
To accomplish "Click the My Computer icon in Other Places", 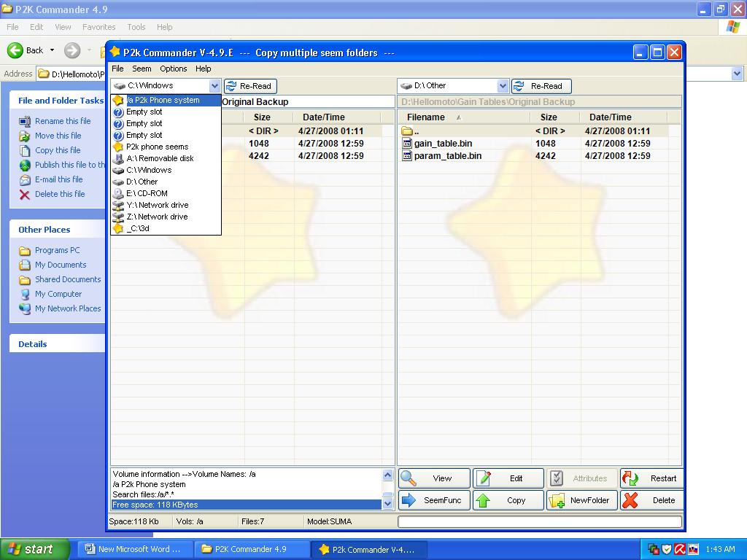I will click(24, 295).
